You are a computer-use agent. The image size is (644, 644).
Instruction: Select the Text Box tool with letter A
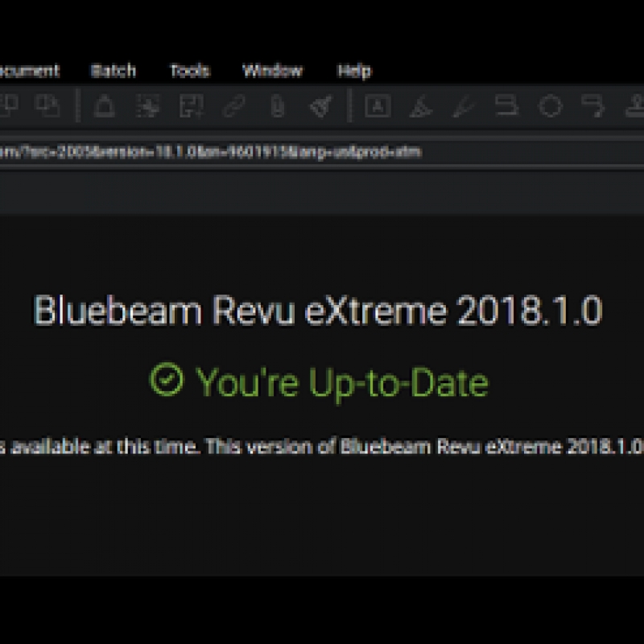click(x=377, y=106)
